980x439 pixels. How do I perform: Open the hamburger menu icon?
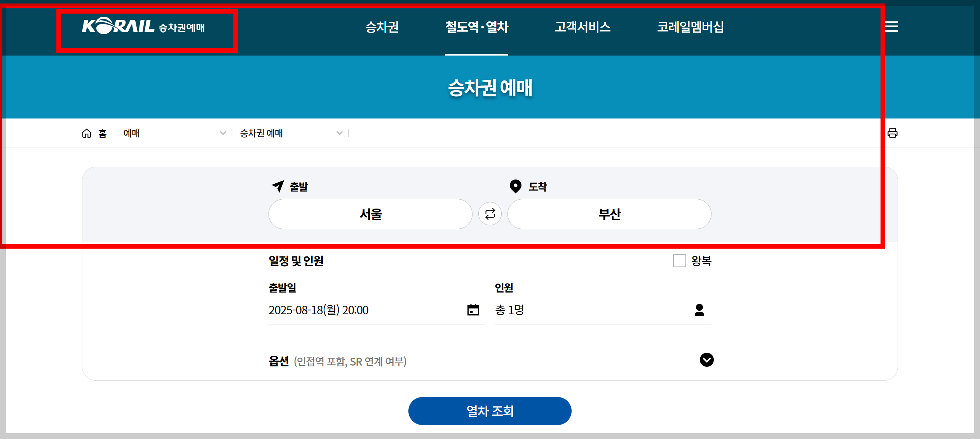tap(891, 26)
